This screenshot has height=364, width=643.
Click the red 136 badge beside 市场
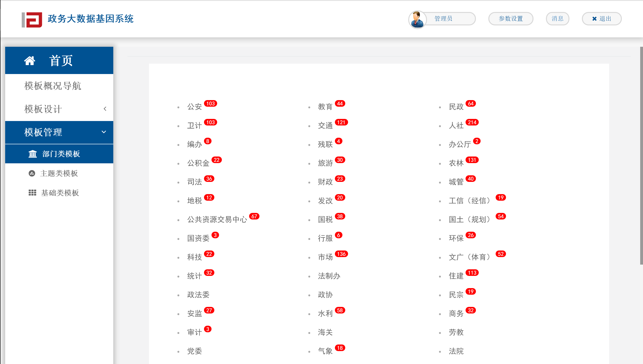click(x=341, y=254)
